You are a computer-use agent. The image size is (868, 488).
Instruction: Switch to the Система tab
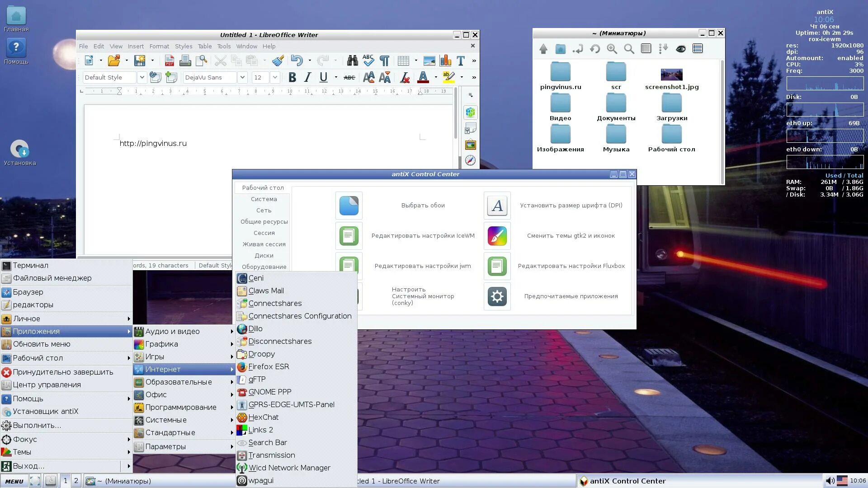click(264, 199)
